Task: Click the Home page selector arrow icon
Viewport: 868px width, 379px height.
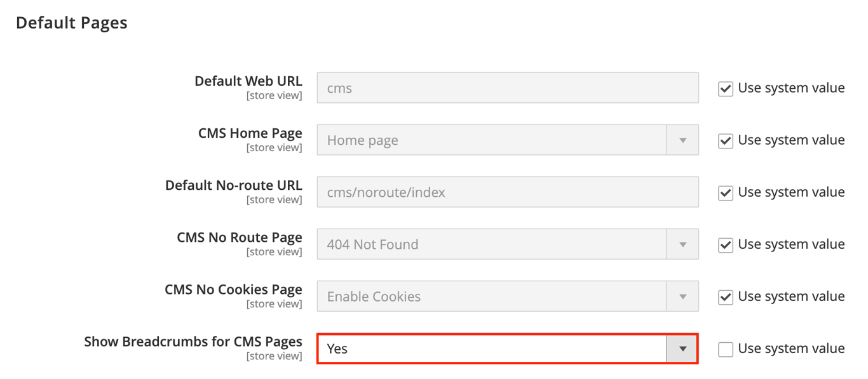Action: (683, 140)
